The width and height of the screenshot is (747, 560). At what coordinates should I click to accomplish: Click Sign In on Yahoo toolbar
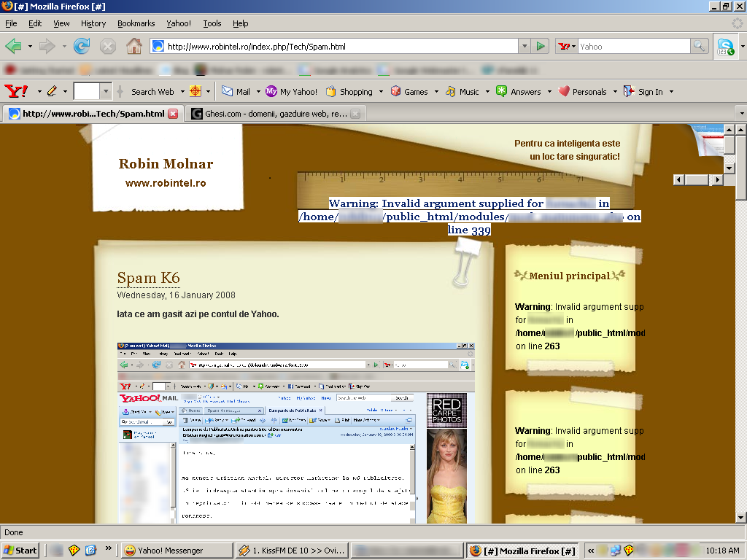[x=644, y=92]
